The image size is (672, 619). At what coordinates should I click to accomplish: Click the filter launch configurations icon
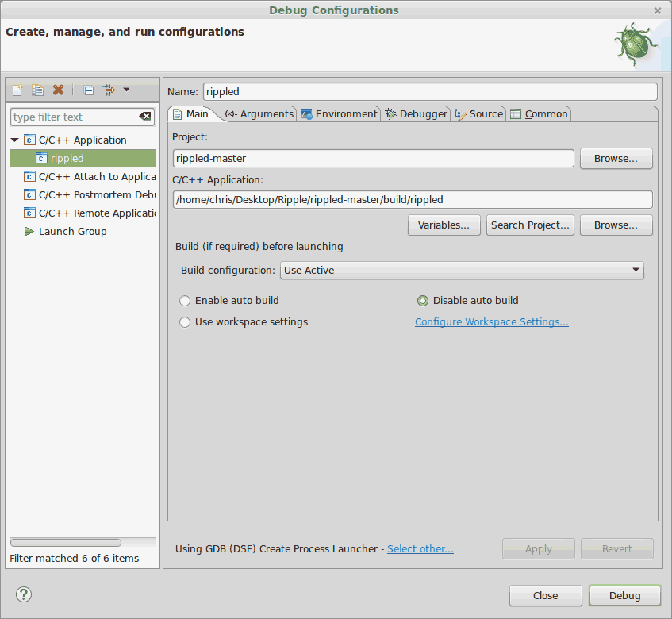(109, 90)
